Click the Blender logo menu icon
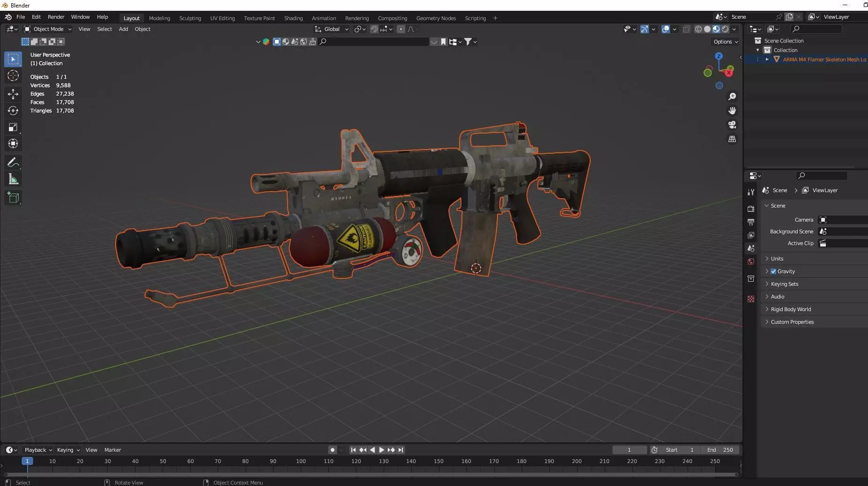The height and width of the screenshot is (486, 868). [x=8, y=17]
